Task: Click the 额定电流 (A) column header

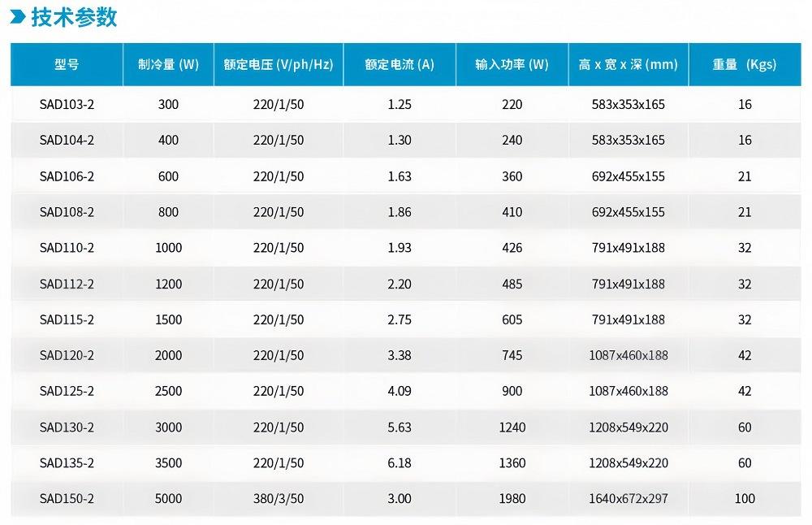Action: tap(400, 64)
